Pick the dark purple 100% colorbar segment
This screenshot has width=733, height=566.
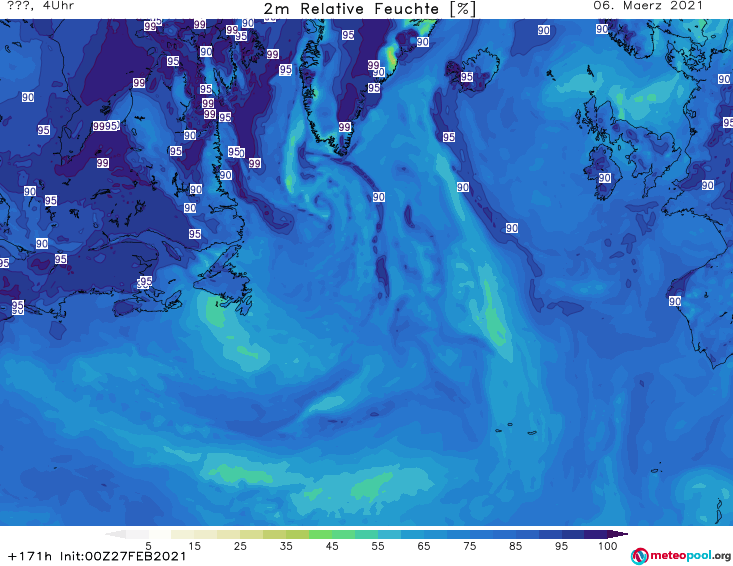pos(596,534)
